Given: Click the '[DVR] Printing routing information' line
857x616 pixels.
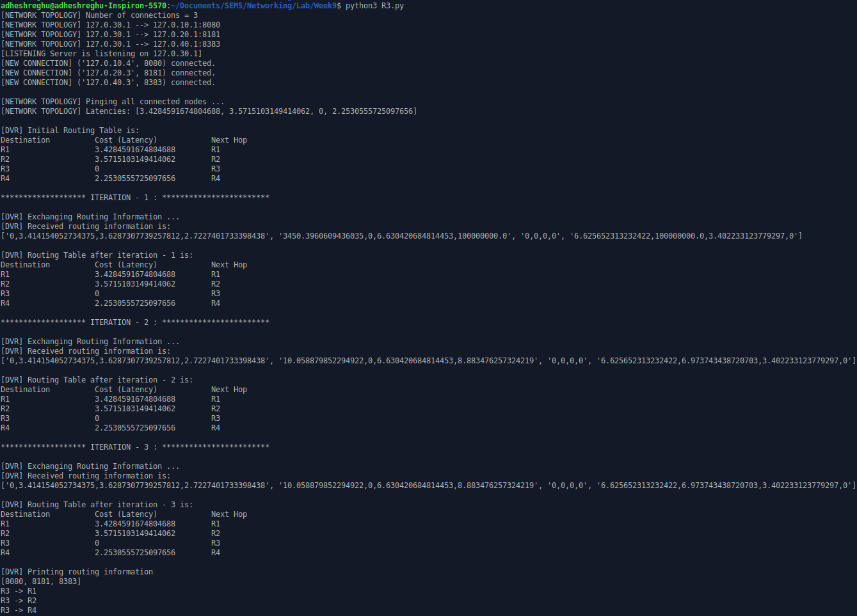Looking at the screenshot, I should point(77,572).
